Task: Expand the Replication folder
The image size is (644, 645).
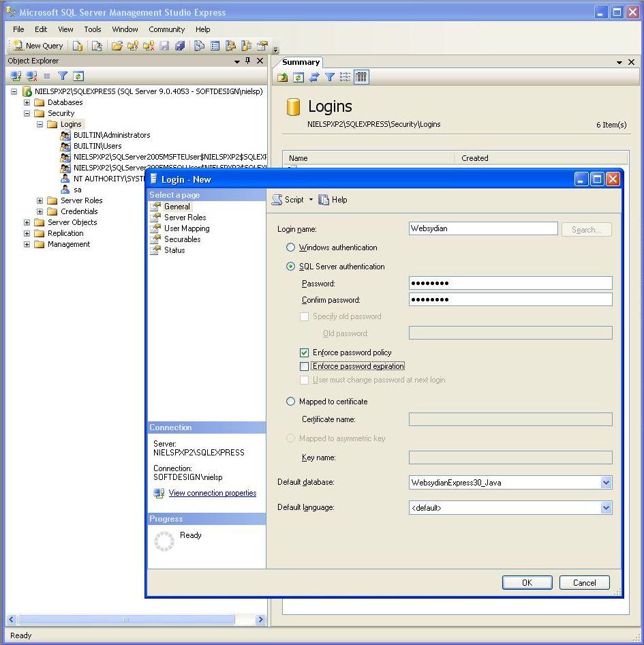Action: [27, 233]
